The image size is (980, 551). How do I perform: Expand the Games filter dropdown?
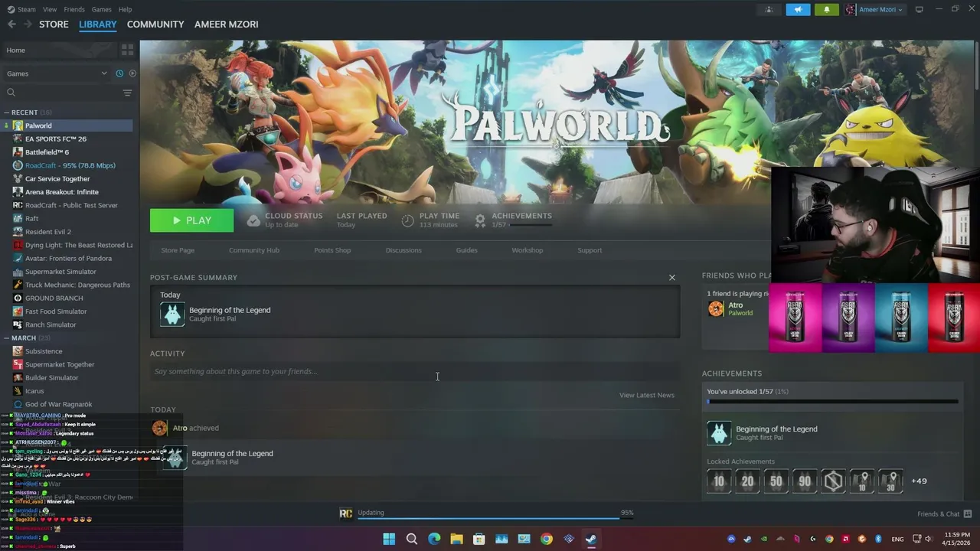56,73
